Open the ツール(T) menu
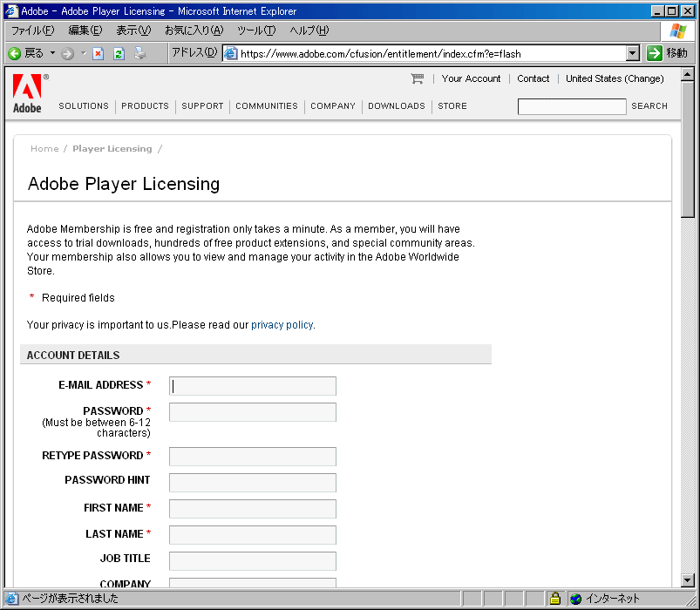 (x=256, y=30)
